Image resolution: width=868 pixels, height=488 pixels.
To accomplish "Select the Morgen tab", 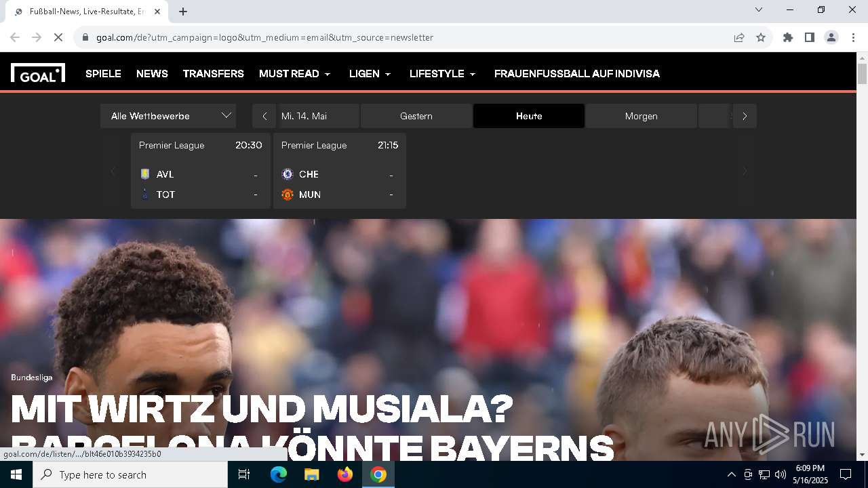I will [642, 116].
